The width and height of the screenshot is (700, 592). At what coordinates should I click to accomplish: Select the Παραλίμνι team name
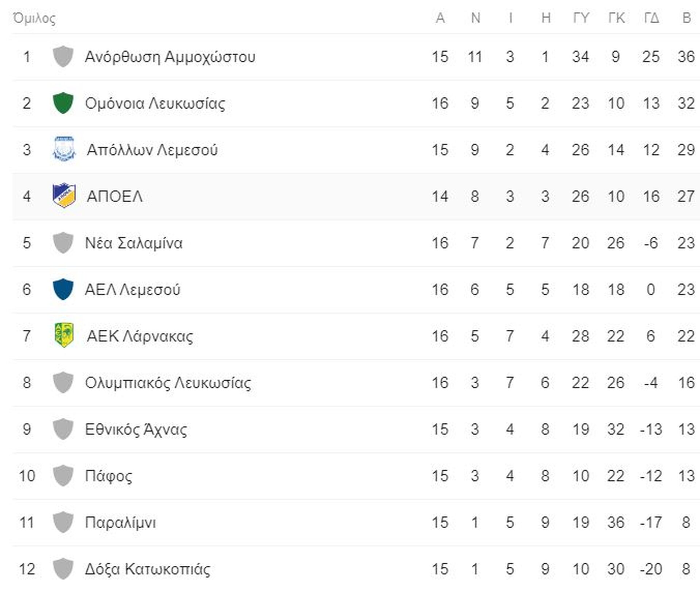pos(120,522)
